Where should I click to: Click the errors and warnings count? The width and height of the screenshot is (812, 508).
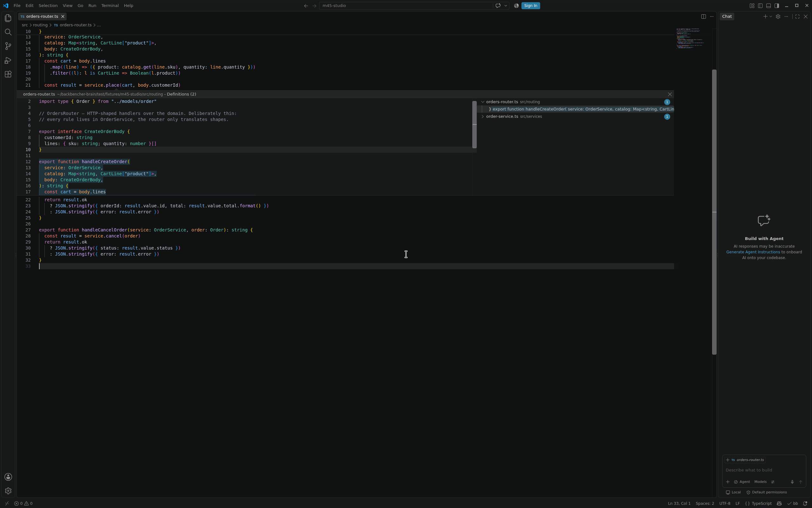pyautogui.click(x=23, y=503)
